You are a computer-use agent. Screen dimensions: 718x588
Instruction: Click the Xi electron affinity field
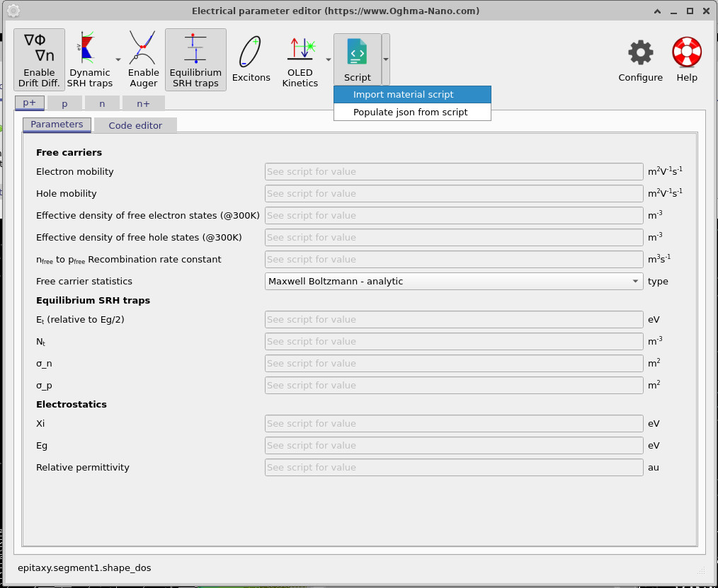(454, 424)
